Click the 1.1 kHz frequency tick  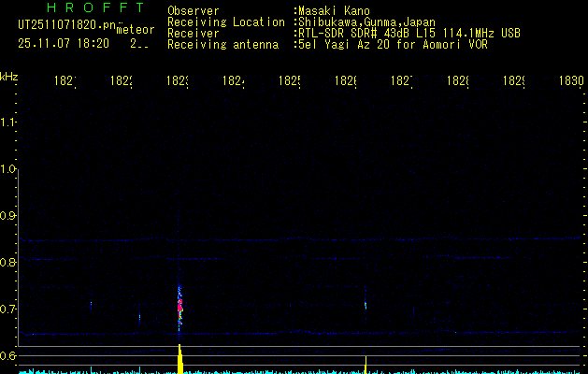pyautogui.click(x=8, y=122)
